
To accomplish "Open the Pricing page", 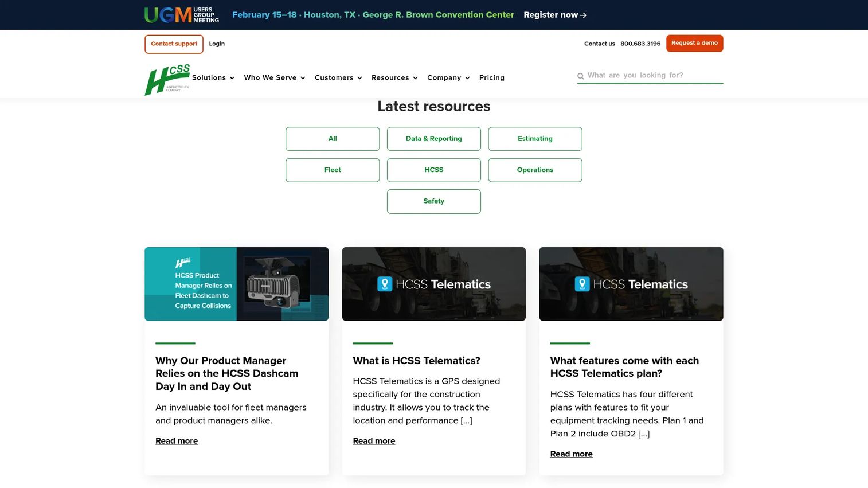I will click(492, 78).
